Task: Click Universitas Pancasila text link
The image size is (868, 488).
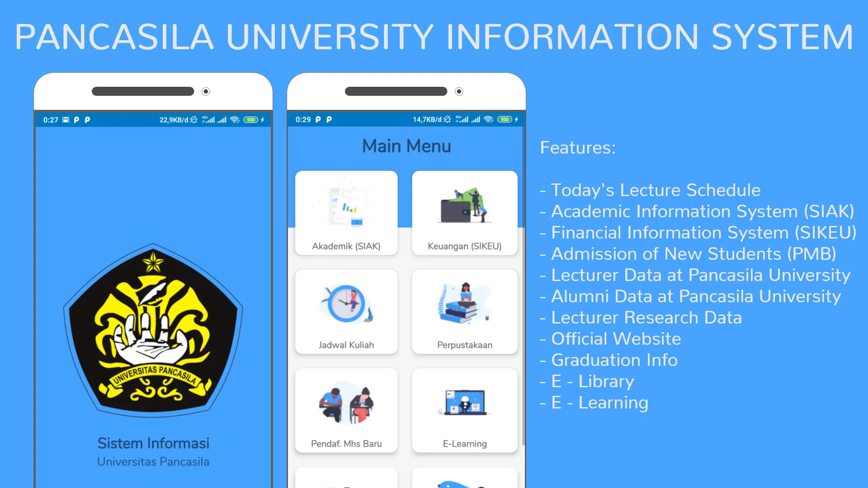Action: coord(154,462)
